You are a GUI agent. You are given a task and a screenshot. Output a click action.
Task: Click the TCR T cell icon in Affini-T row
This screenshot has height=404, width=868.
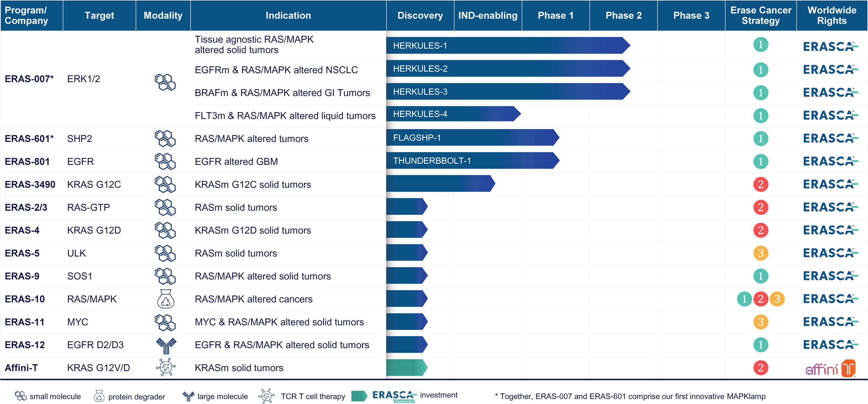click(x=166, y=367)
